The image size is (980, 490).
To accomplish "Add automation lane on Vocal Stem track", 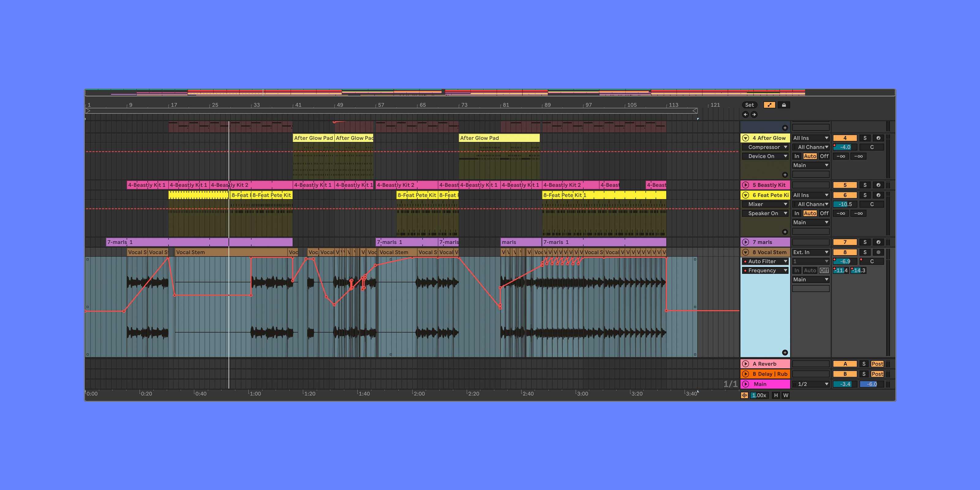I will (784, 352).
